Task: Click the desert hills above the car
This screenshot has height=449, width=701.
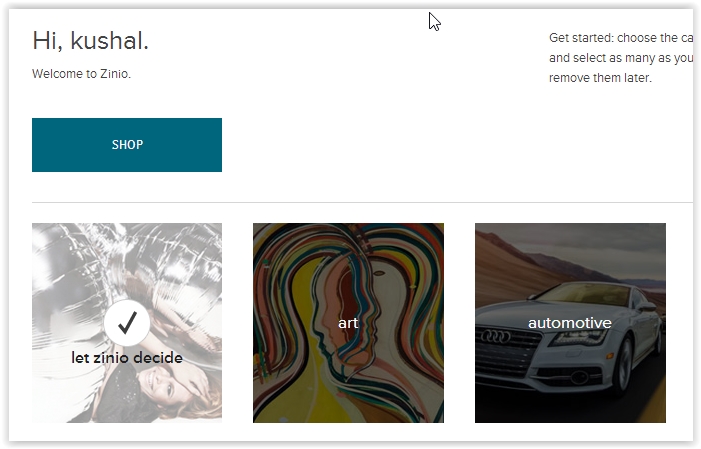Action: [536, 257]
